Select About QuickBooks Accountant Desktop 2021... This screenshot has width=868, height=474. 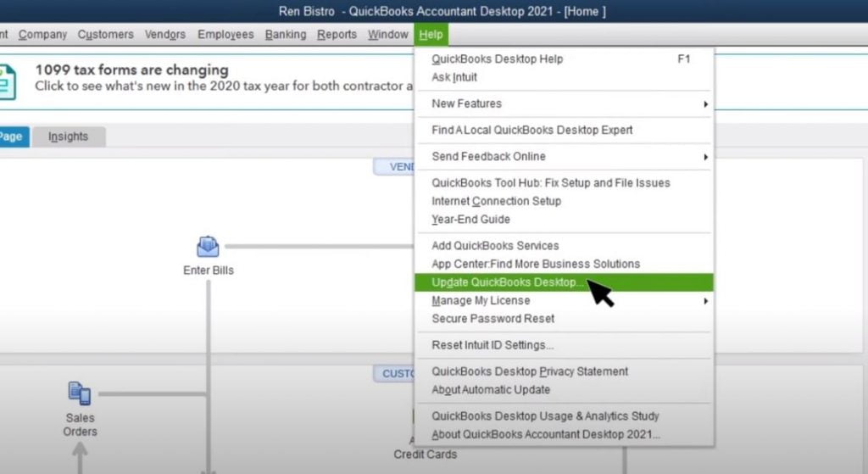tap(564, 434)
